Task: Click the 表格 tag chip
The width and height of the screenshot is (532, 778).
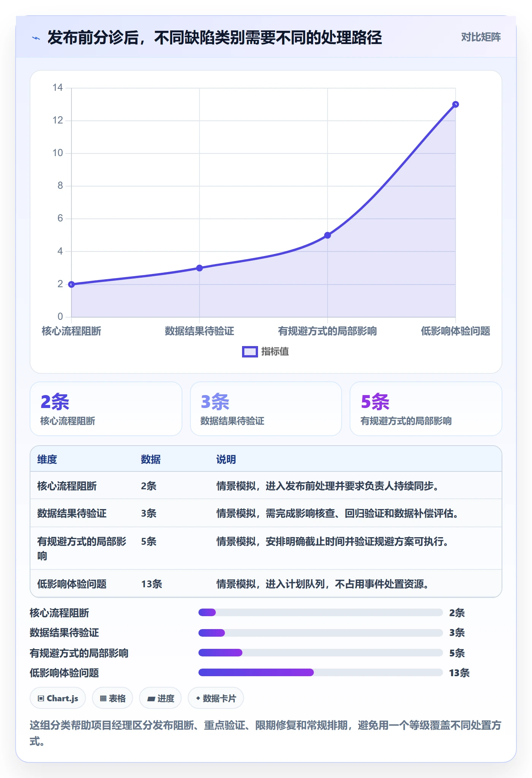Action: pyautogui.click(x=112, y=698)
